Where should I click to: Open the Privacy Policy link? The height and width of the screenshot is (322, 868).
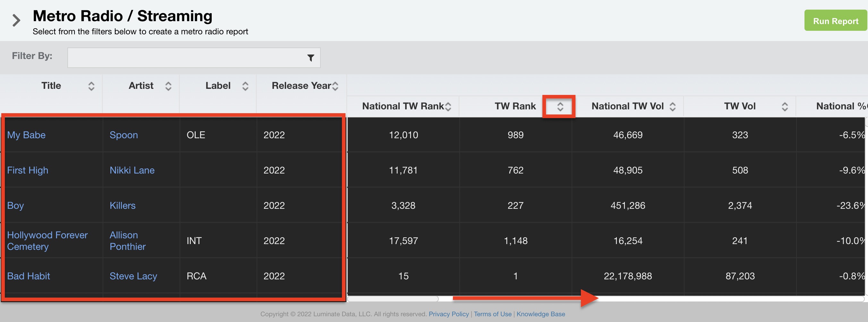(x=448, y=314)
